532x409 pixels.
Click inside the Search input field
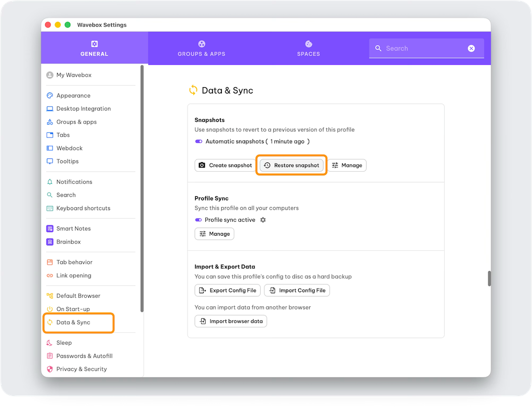pos(423,48)
